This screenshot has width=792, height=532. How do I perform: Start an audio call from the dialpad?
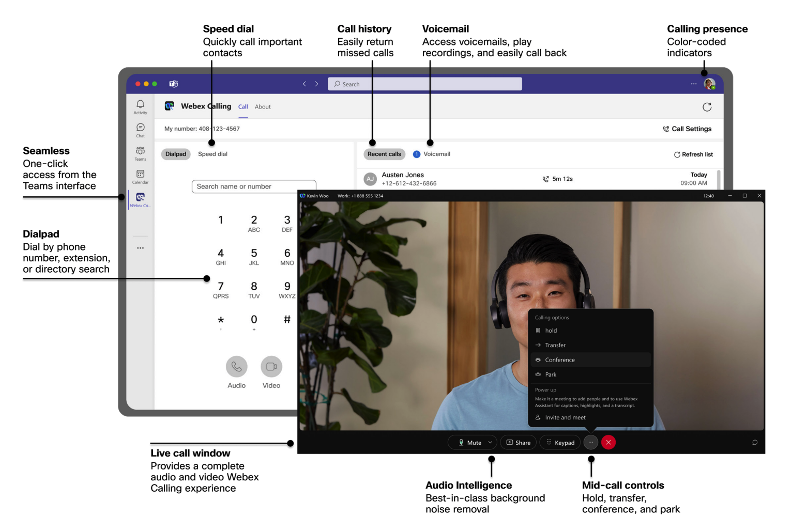click(x=236, y=368)
